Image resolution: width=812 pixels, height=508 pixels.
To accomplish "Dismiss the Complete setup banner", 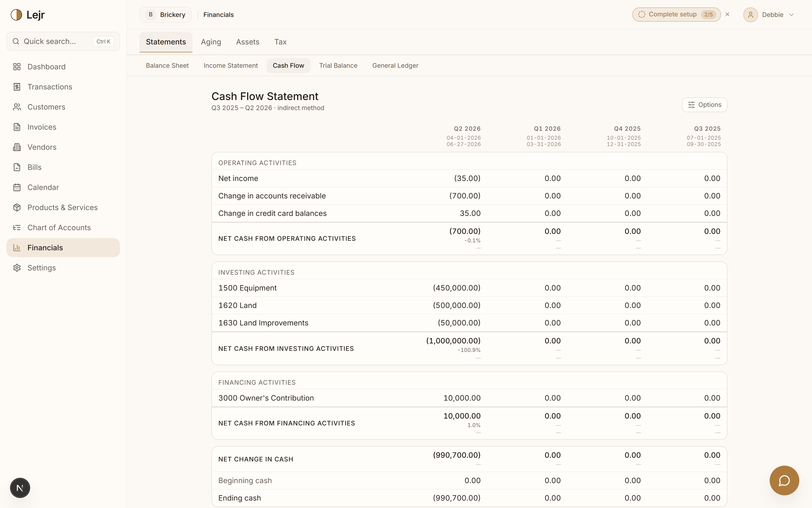I will 727,15.
